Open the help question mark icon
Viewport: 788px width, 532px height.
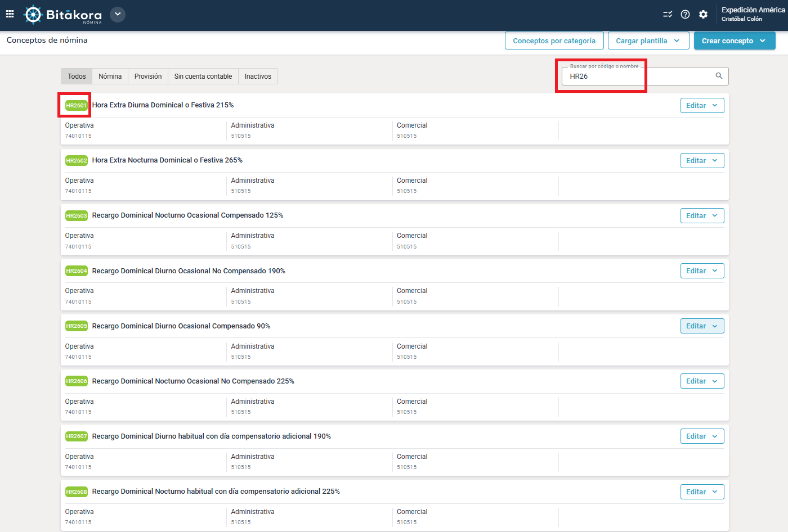coord(685,15)
